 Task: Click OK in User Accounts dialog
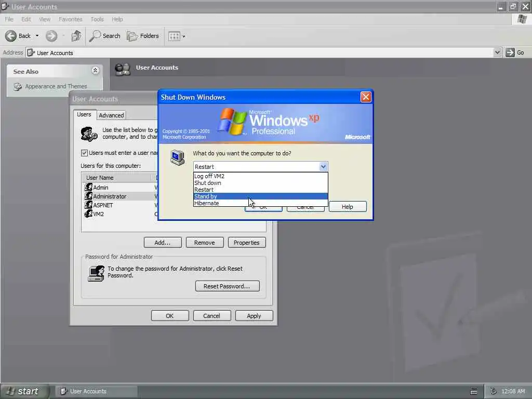(x=170, y=316)
